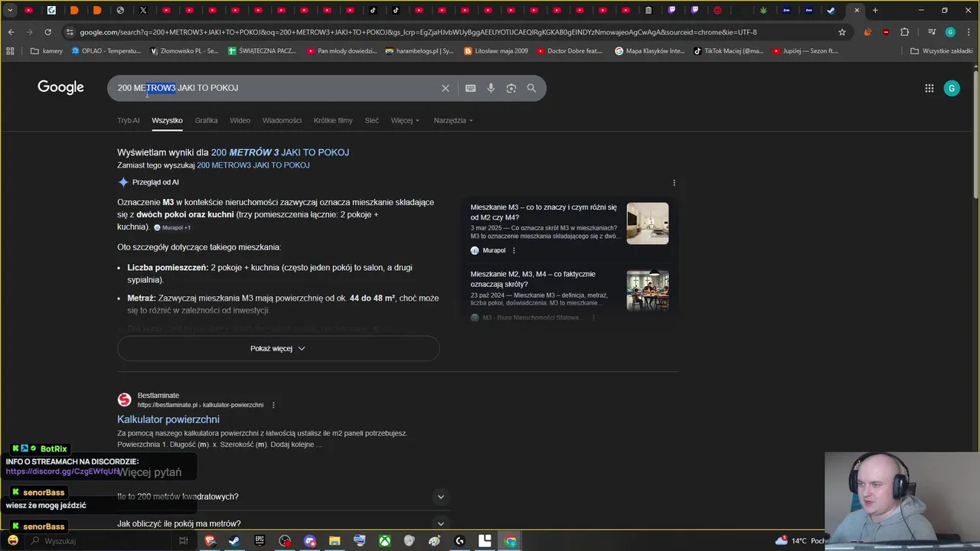Image resolution: width=980 pixels, height=551 pixels.
Task: Open the Wiadomości news tab
Action: click(x=282, y=120)
